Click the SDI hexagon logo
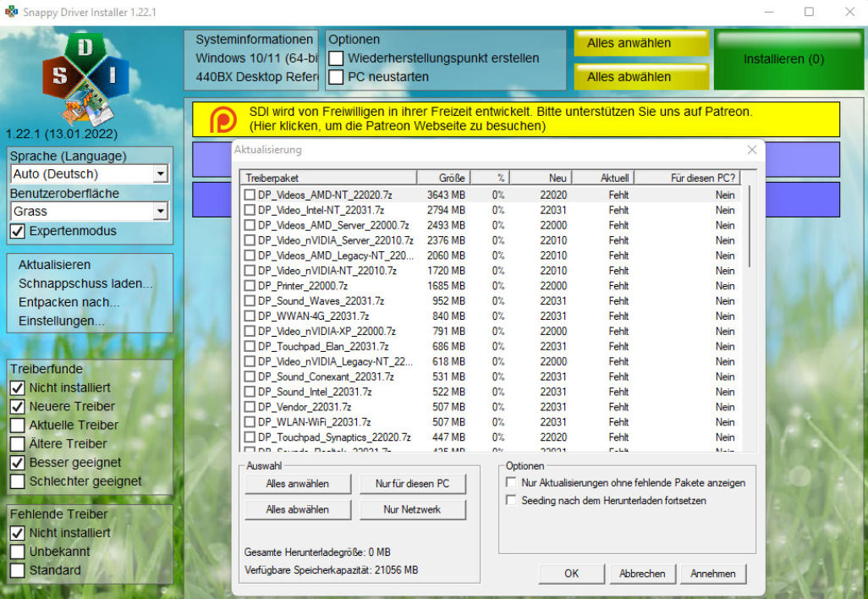The image size is (868, 599). pos(85,79)
